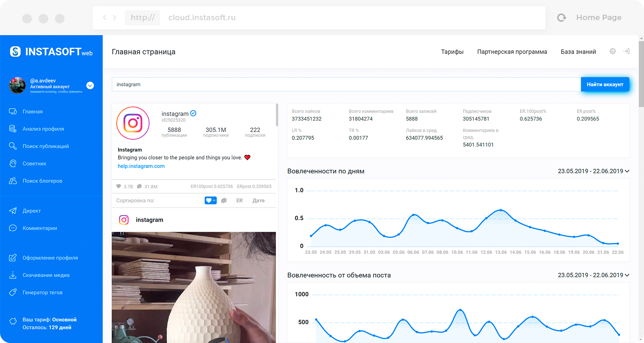Viewport: 644px width, 343px height.
Task: Click the TR % value 0.00177
Action: click(x=358, y=138)
